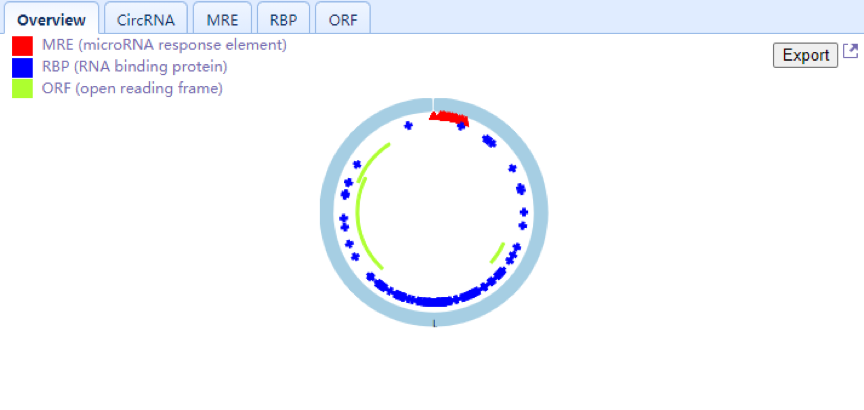Open the MRE tab
The height and width of the screenshot is (410, 864).
(222, 19)
